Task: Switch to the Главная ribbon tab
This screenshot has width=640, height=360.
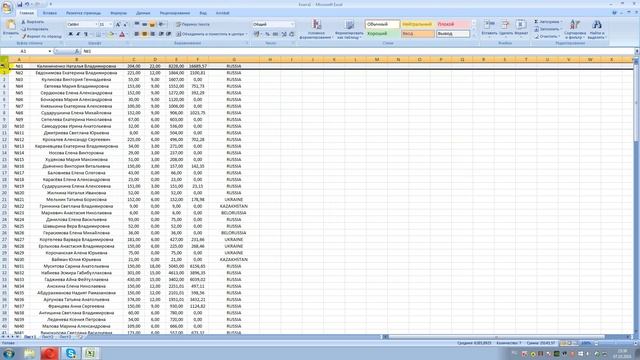Action: pyautogui.click(x=27, y=13)
